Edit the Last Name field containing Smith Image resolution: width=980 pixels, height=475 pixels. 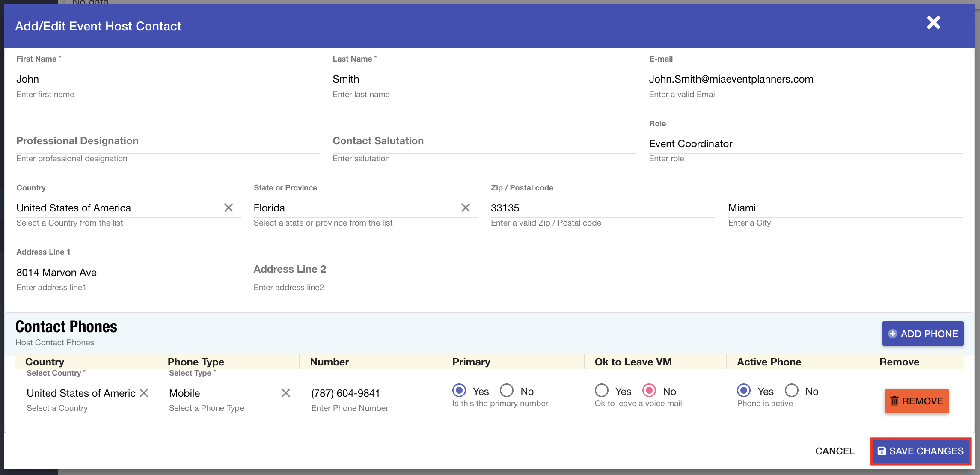pos(484,79)
